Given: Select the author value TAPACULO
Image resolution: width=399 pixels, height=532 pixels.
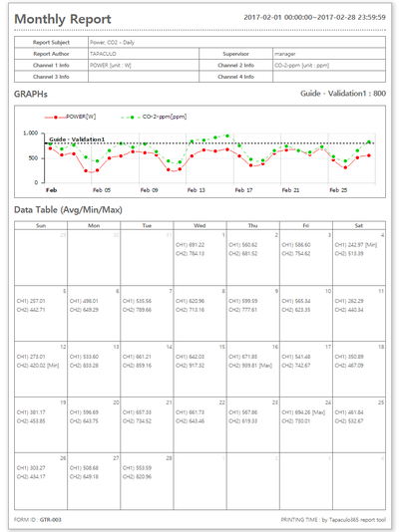Looking at the screenshot, I should pos(103,54).
